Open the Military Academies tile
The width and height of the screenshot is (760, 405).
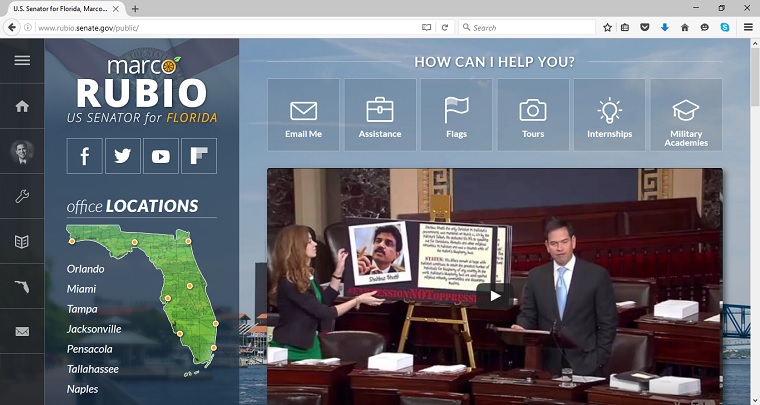686,115
